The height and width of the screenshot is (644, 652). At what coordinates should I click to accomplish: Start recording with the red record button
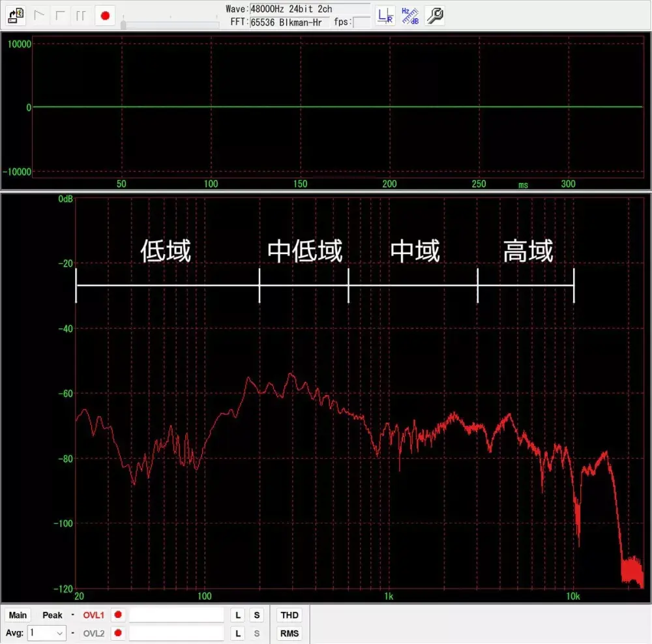click(x=105, y=16)
